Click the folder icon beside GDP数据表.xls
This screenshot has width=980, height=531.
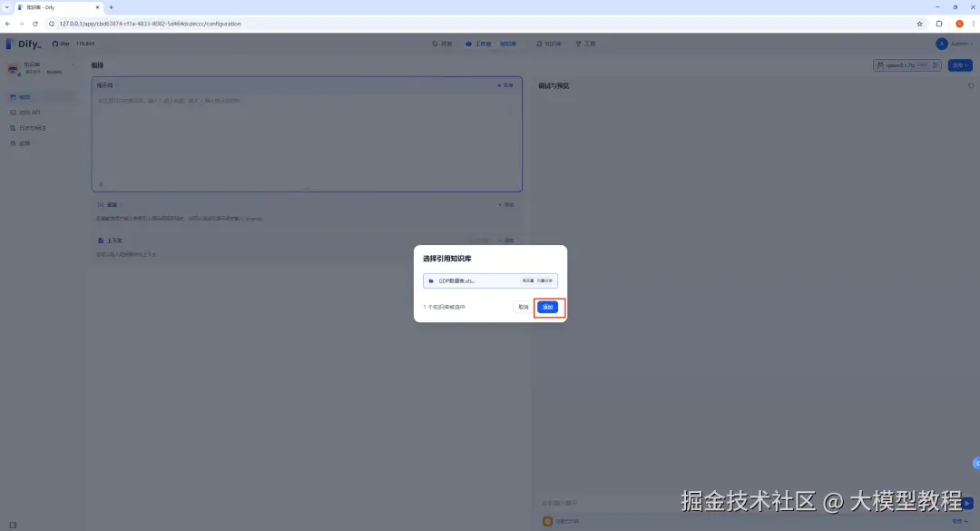pos(431,280)
